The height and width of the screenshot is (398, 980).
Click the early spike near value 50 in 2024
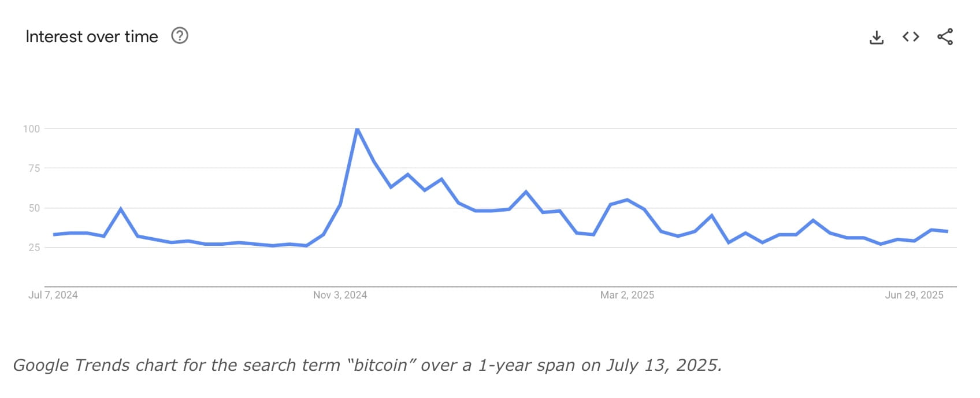pyautogui.click(x=120, y=209)
